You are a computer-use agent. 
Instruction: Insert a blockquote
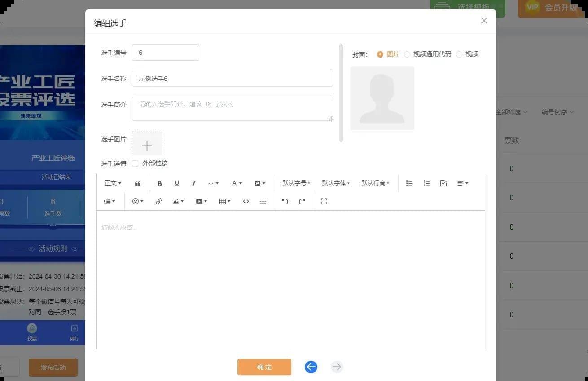pos(138,183)
